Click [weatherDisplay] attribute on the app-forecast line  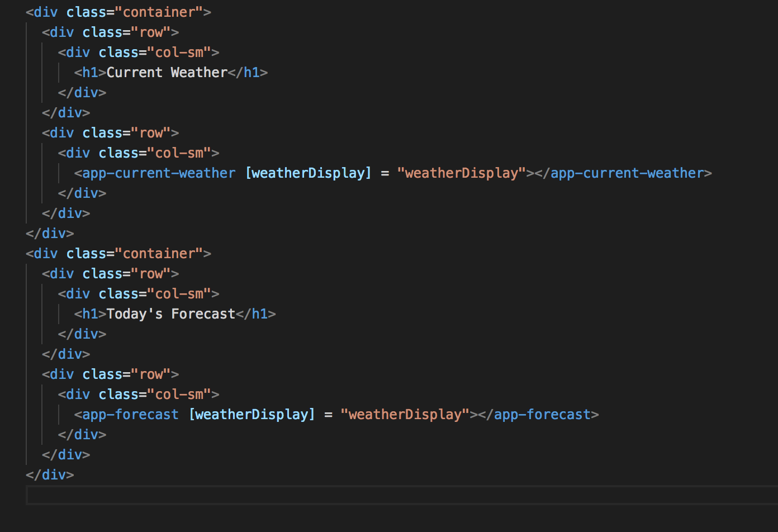[252, 415]
